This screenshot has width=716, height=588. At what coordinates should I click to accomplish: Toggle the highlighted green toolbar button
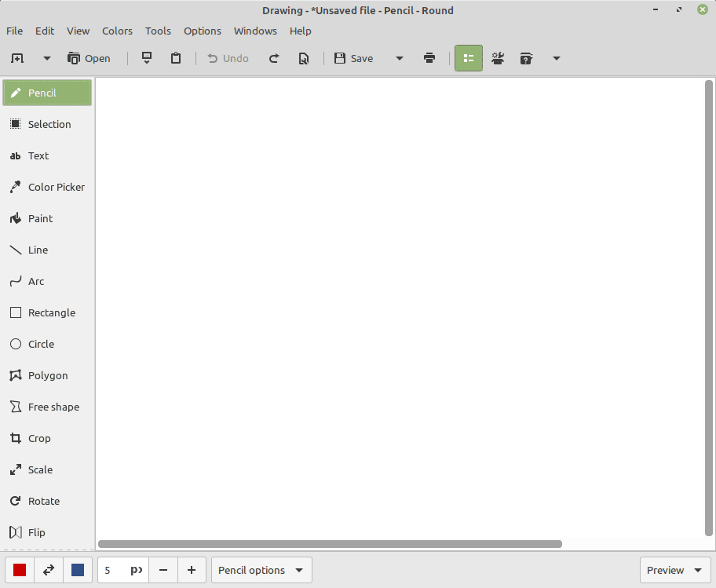tap(468, 57)
